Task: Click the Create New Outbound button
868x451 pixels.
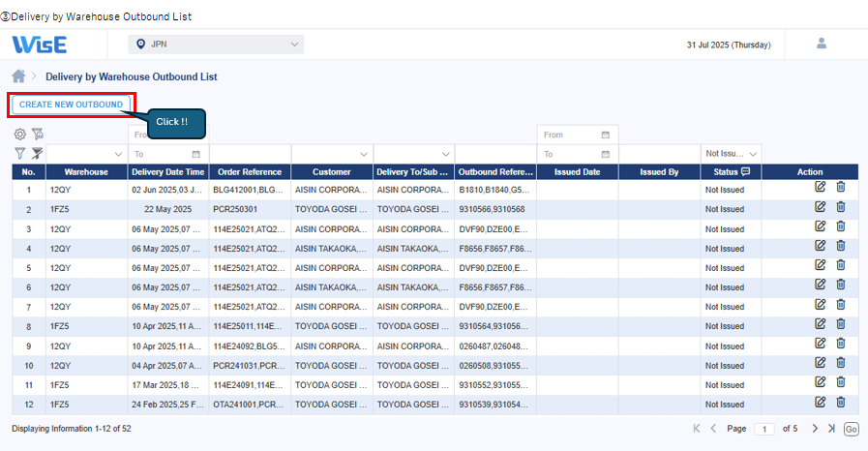Action: pyautogui.click(x=71, y=105)
